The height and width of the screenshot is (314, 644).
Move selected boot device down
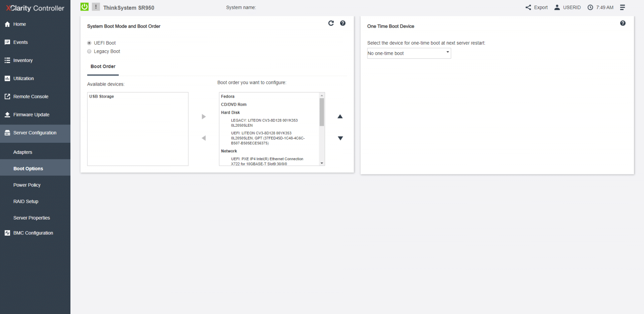(x=340, y=138)
